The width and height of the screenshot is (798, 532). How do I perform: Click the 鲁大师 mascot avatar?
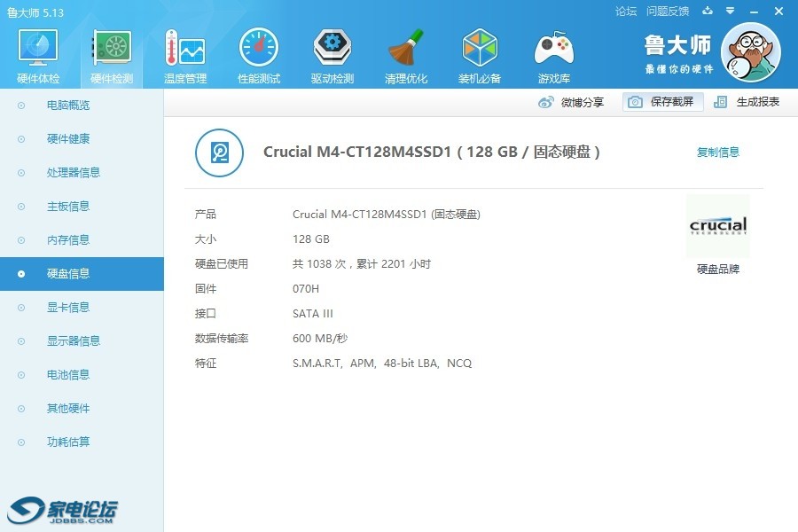751,52
